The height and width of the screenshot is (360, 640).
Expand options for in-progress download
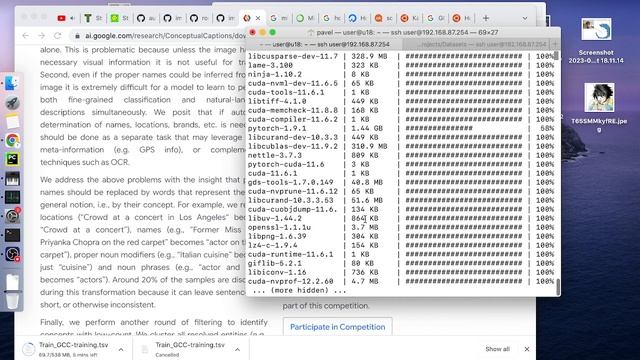(121, 349)
